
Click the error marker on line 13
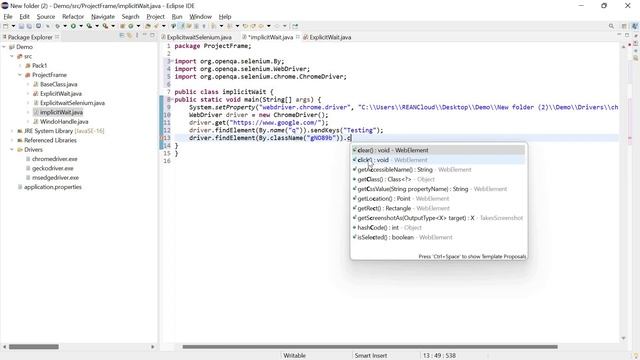(162, 138)
